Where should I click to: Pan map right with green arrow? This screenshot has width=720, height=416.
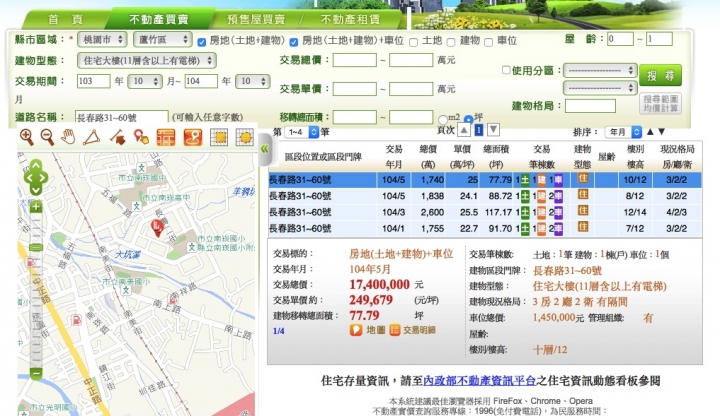[x=44, y=177]
